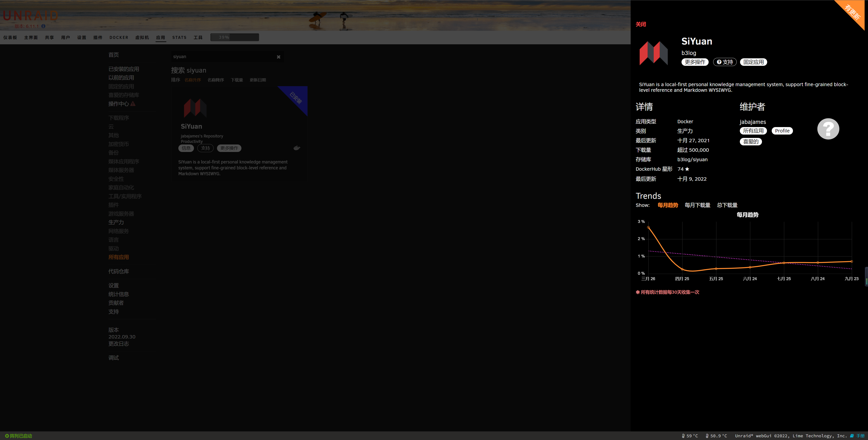Click the warning icon beside 操作中心
This screenshot has height=440, width=868.
(133, 104)
